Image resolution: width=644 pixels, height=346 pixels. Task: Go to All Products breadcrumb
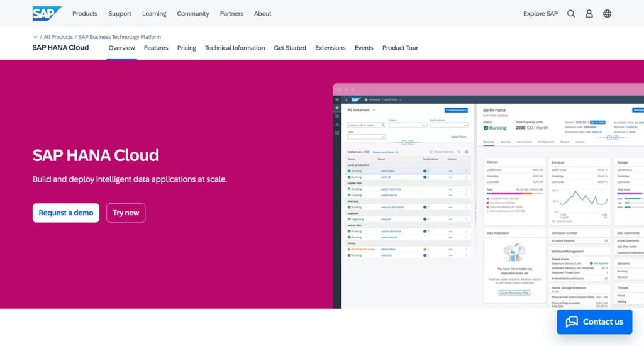[x=58, y=37]
